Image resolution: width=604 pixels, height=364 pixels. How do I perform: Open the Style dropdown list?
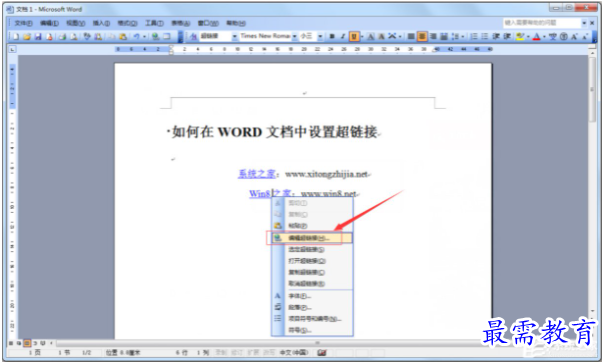coord(235,37)
